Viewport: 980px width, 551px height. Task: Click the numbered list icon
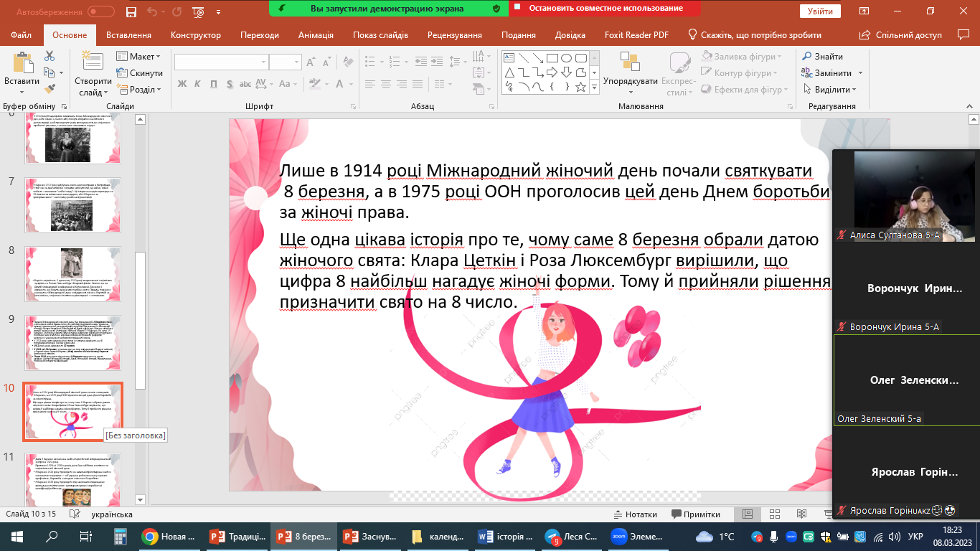[x=395, y=62]
